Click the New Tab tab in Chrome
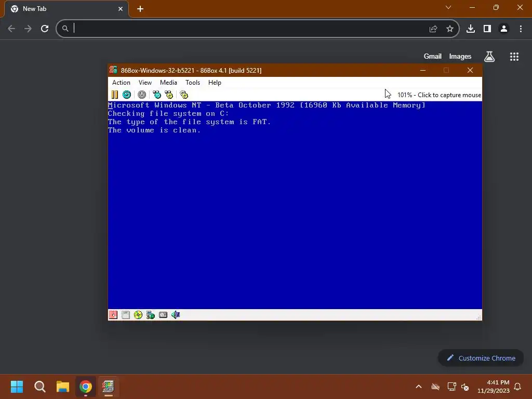 tap(66, 9)
